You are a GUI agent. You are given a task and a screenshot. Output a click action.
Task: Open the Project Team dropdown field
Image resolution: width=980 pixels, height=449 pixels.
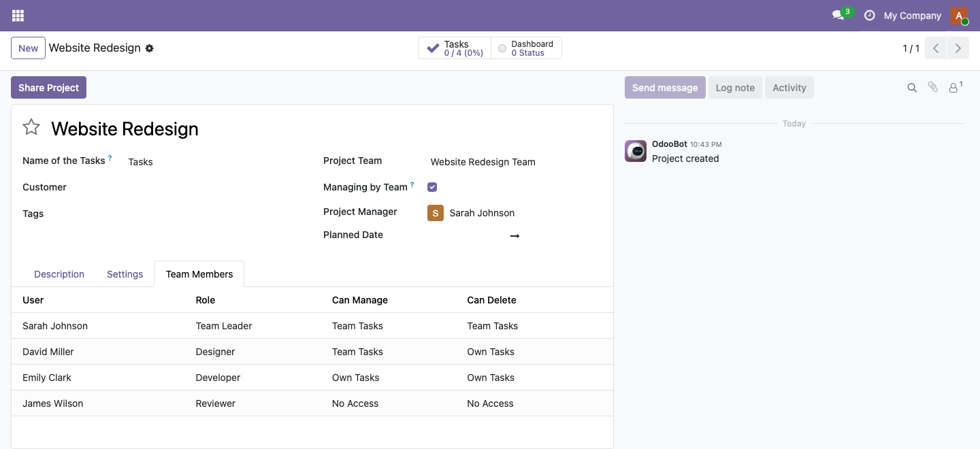[514, 162]
